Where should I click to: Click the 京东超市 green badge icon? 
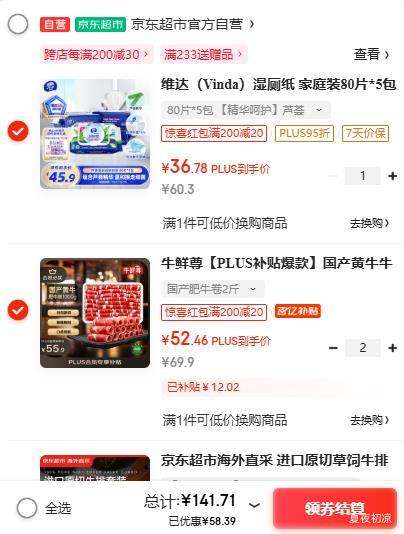100,24
